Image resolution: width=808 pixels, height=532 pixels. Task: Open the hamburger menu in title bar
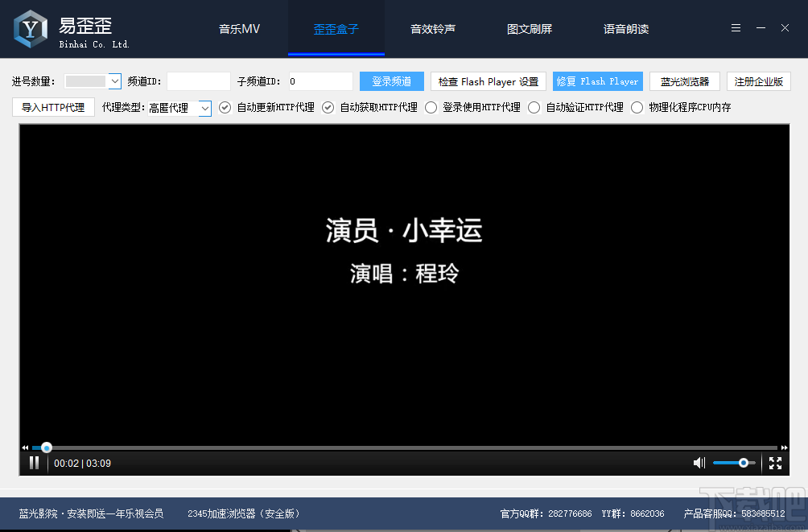point(735,27)
